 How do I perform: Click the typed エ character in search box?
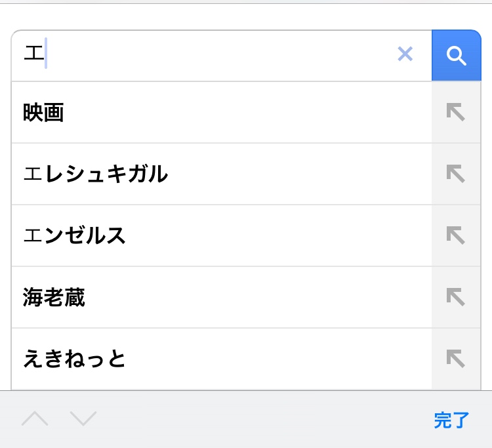(33, 54)
